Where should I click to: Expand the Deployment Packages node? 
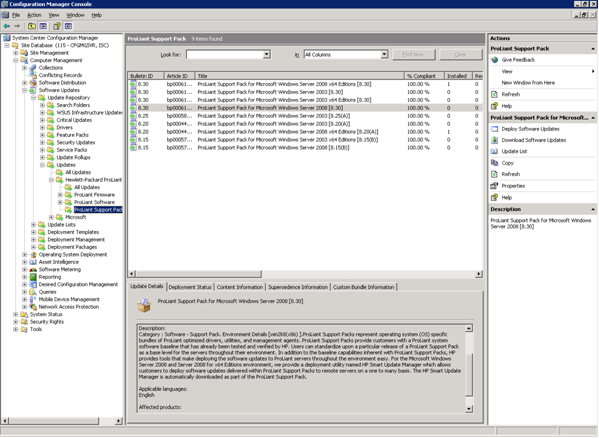[x=33, y=247]
